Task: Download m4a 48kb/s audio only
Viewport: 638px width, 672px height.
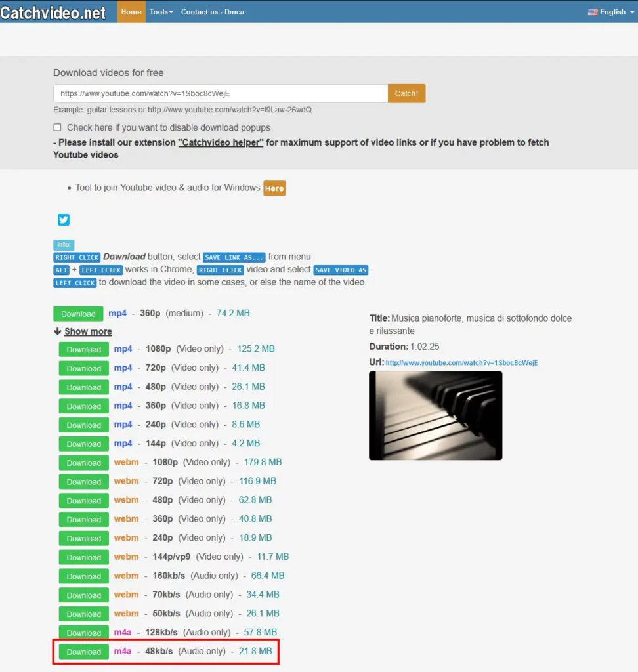Action: (x=83, y=652)
